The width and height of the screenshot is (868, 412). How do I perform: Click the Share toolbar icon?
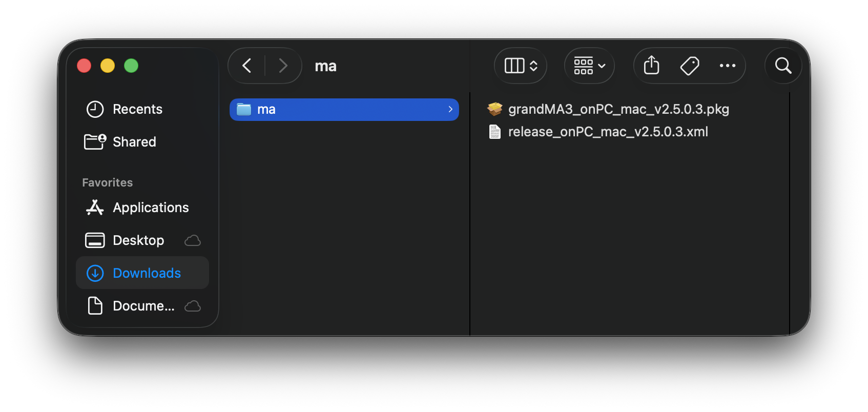(x=651, y=66)
